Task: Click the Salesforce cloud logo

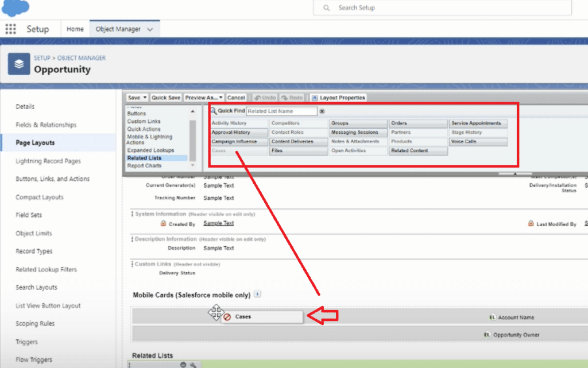Action: tap(15, 7)
